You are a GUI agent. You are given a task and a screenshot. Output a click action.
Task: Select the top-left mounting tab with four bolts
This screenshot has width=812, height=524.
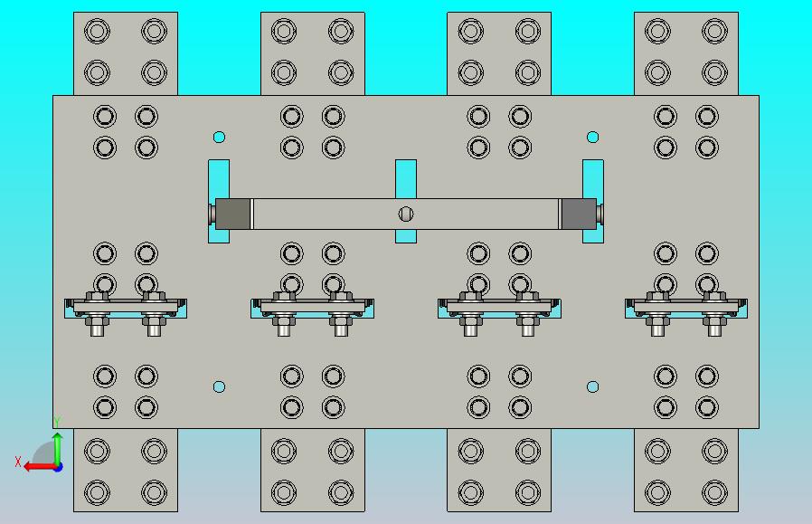click(x=126, y=54)
